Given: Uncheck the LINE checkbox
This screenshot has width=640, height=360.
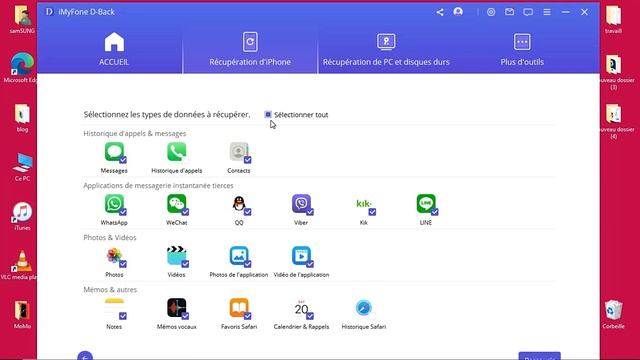Looking at the screenshot, I should coord(435,212).
